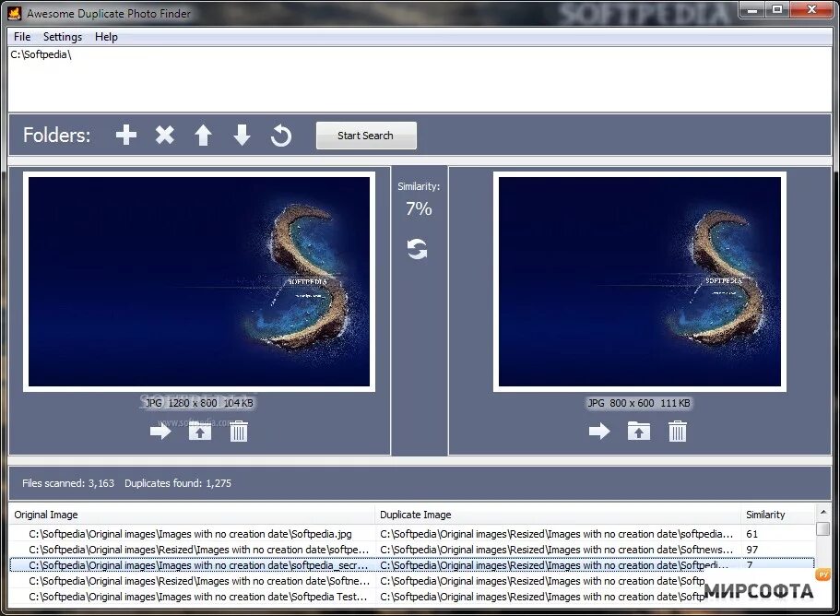Click the results list scroll up arrow
840x616 pixels.
coord(822,512)
